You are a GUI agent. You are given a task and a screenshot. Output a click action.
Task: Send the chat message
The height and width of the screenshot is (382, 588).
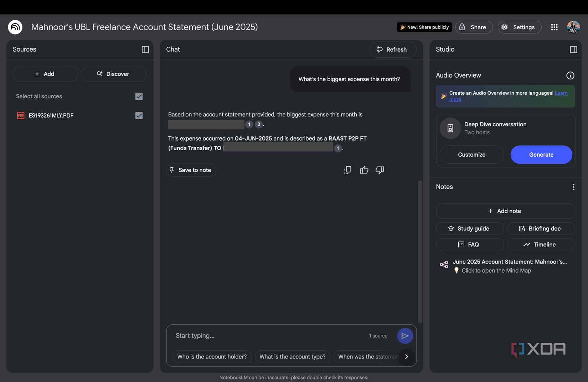click(405, 336)
